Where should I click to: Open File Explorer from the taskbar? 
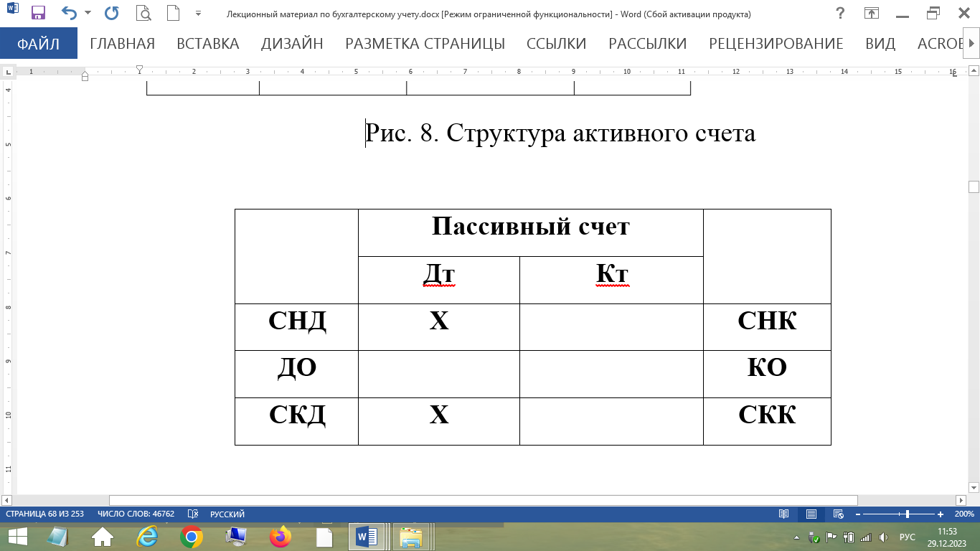coord(411,537)
